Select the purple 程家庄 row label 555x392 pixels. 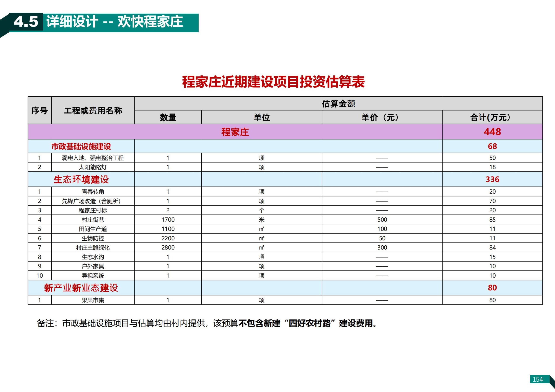(x=235, y=132)
